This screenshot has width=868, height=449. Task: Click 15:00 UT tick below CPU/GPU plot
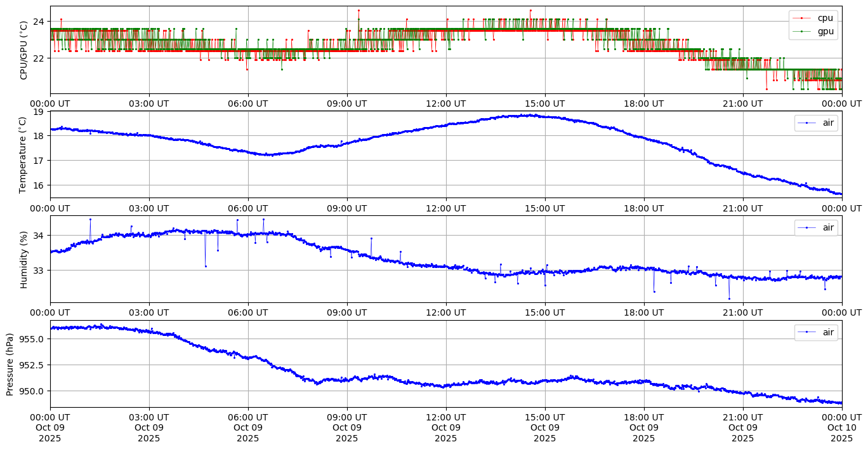[x=544, y=104]
